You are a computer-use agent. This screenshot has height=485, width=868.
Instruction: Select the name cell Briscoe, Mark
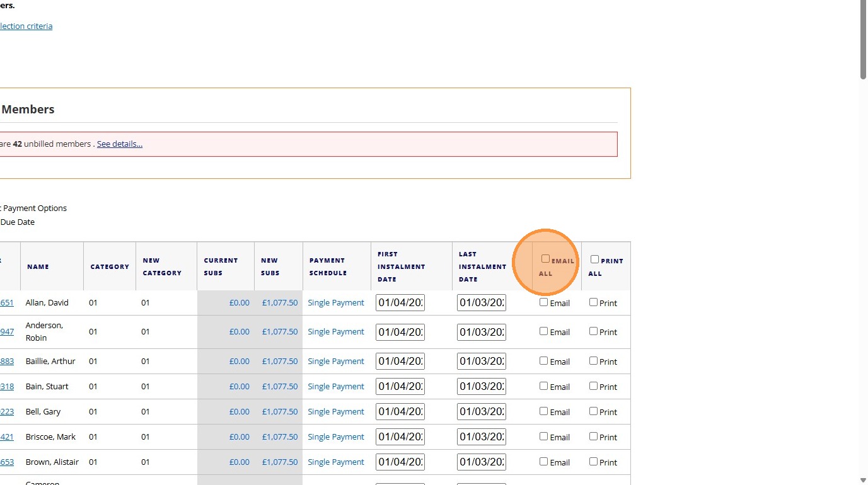click(50, 437)
